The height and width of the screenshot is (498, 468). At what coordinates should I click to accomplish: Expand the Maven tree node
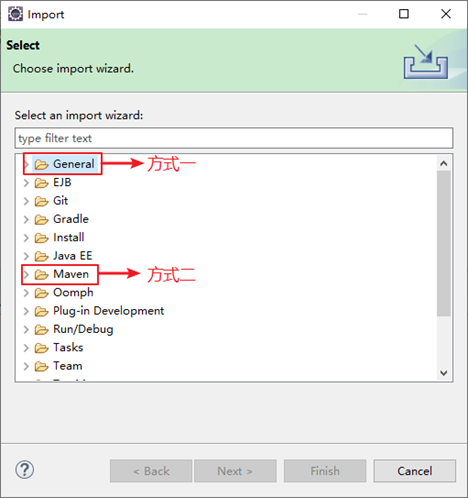point(26,274)
